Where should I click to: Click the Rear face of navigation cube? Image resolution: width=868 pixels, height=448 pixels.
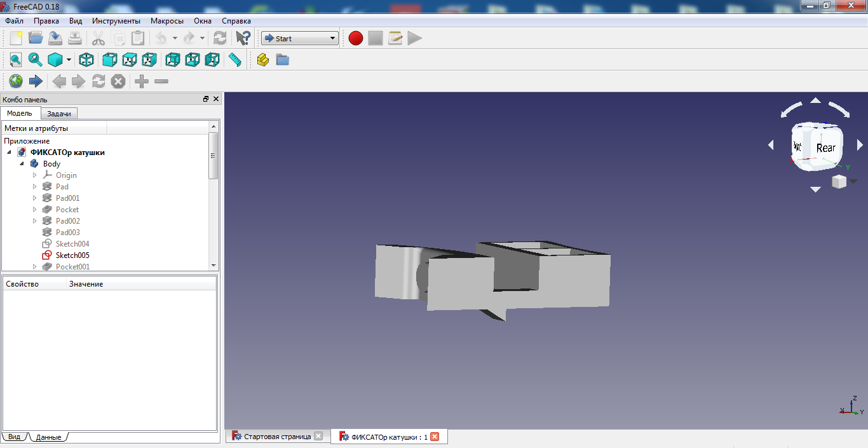(825, 147)
